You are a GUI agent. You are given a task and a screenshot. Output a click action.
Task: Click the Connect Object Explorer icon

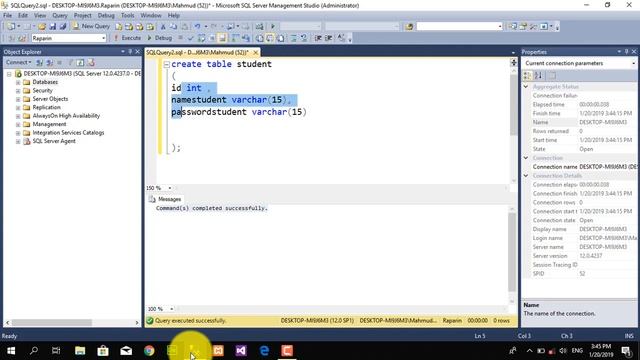(x=40, y=62)
